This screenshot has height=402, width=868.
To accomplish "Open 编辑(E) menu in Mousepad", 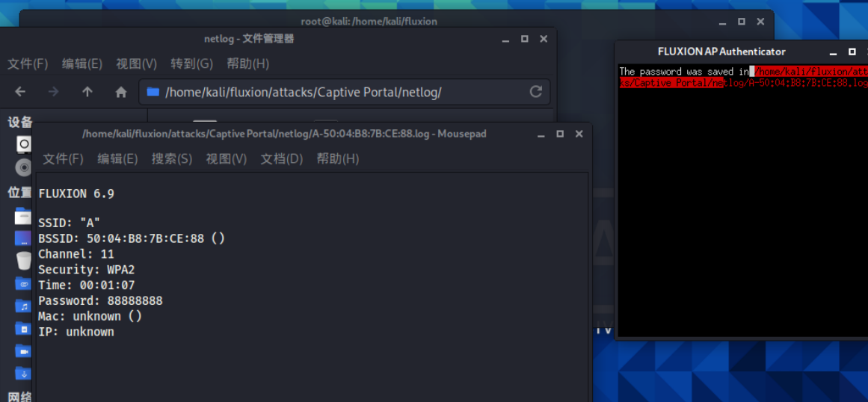I will click(117, 159).
